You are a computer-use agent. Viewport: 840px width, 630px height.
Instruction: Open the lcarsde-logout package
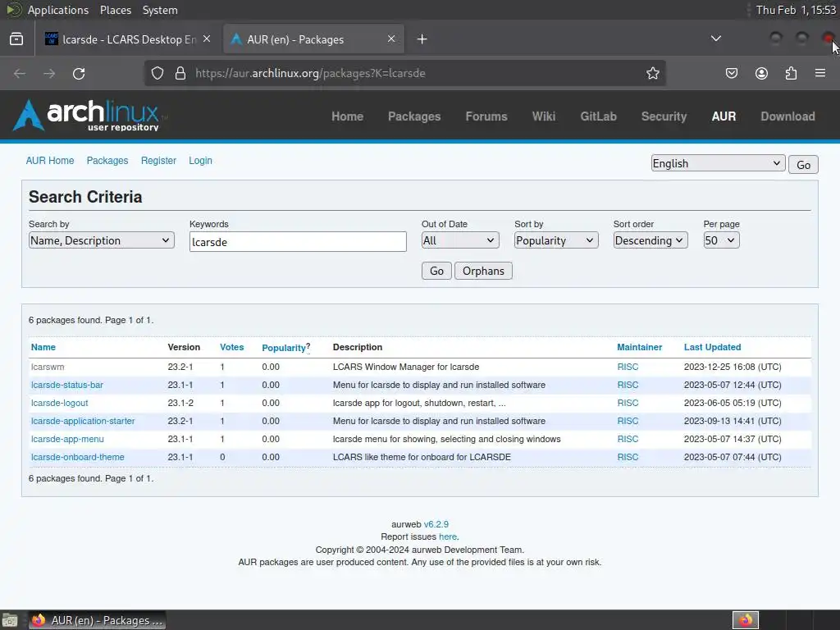59,403
